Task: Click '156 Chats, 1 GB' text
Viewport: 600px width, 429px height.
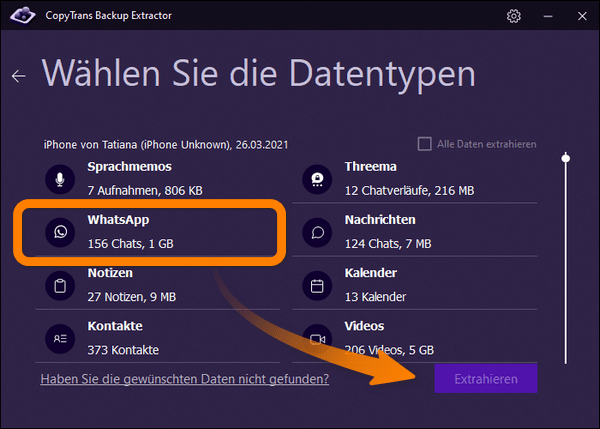Action: click(x=130, y=244)
